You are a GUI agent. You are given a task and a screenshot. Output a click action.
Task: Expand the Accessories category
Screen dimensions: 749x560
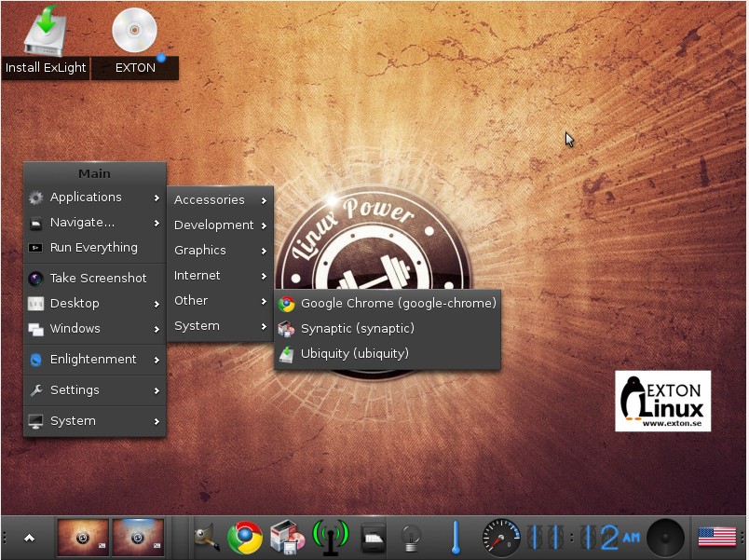[x=220, y=199]
